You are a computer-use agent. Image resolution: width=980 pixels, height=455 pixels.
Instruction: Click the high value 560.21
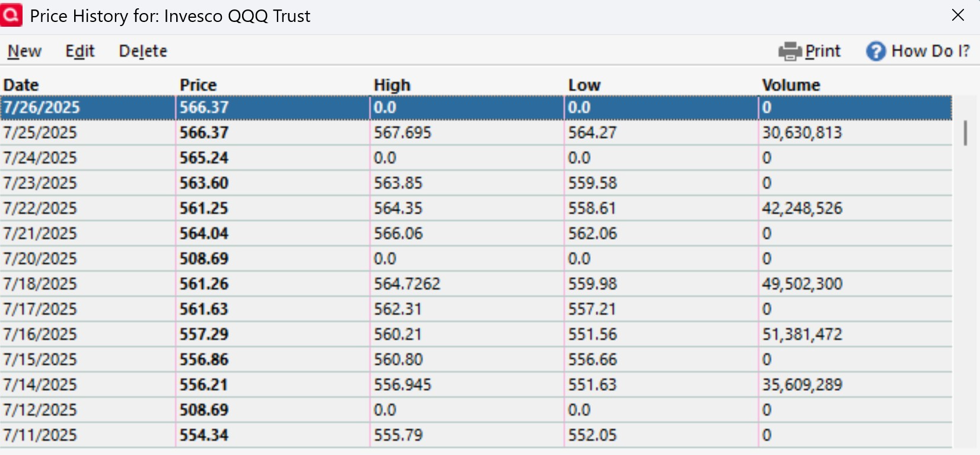(x=398, y=335)
